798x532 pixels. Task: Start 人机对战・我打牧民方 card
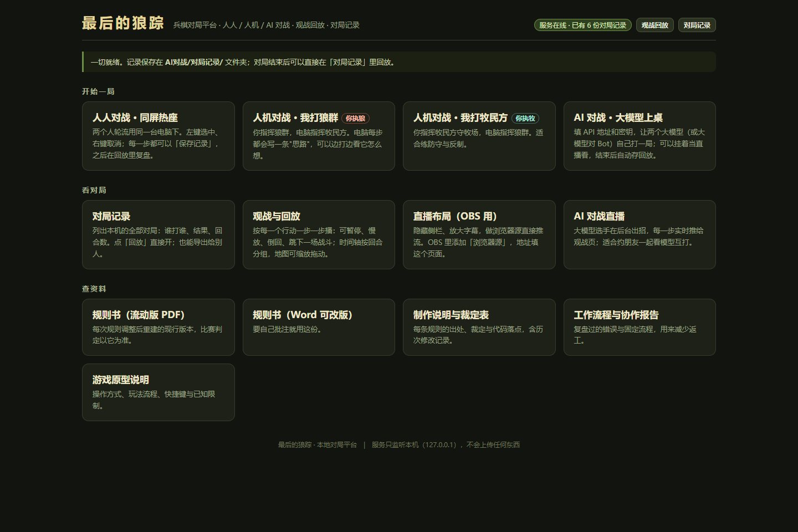[479, 136]
